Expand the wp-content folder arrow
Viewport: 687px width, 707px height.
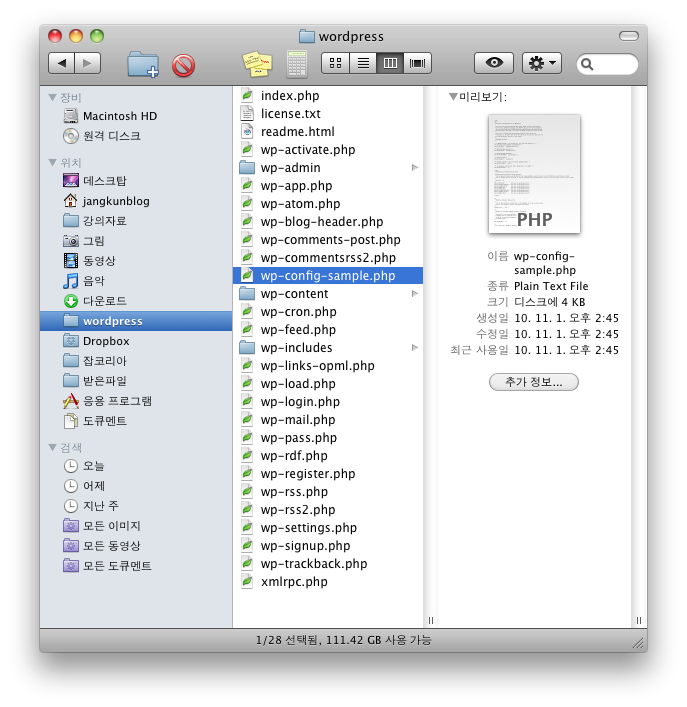point(415,294)
